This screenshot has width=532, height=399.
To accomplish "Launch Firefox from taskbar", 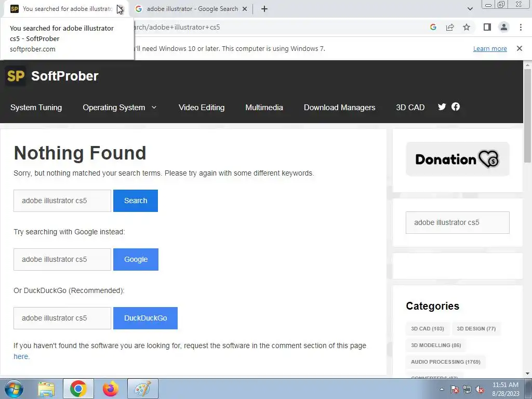I will point(111,389).
